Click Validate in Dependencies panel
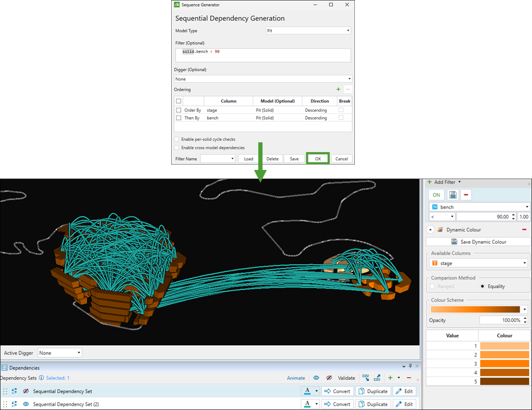 pyautogui.click(x=346, y=378)
